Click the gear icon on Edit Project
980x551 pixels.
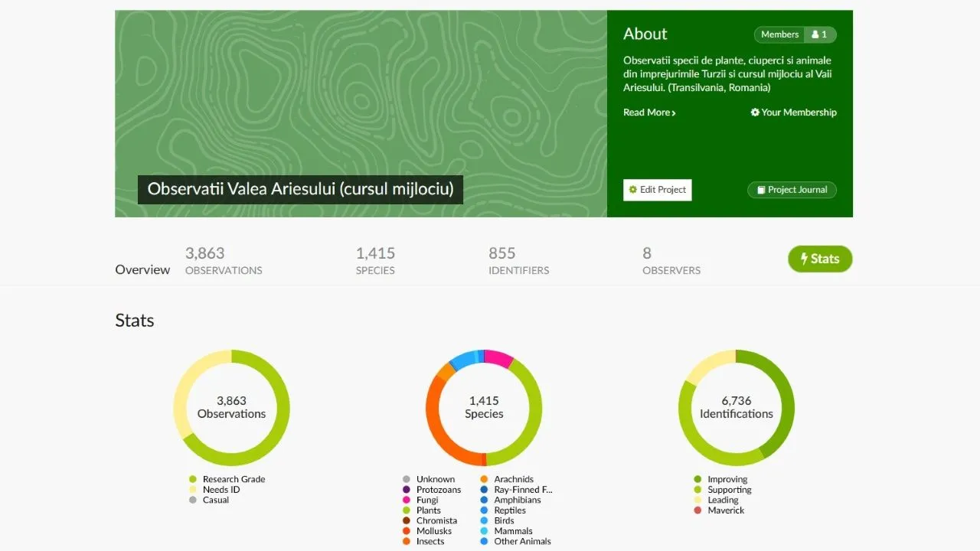tap(633, 190)
